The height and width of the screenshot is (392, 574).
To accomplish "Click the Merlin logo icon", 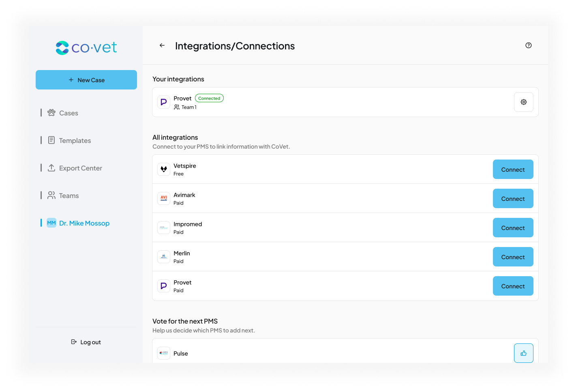I will pyautogui.click(x=164, y=257).
